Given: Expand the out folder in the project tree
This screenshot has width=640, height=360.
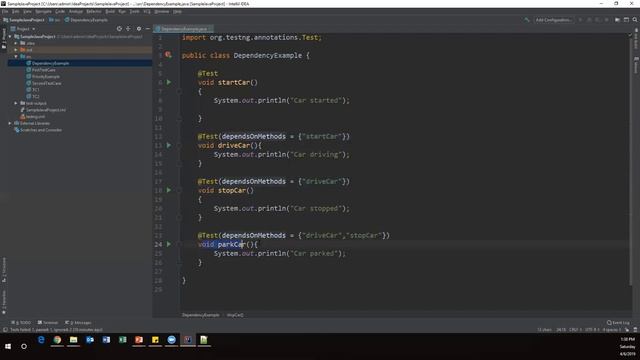Looking at the screenshot, I should tap(16, 50).
